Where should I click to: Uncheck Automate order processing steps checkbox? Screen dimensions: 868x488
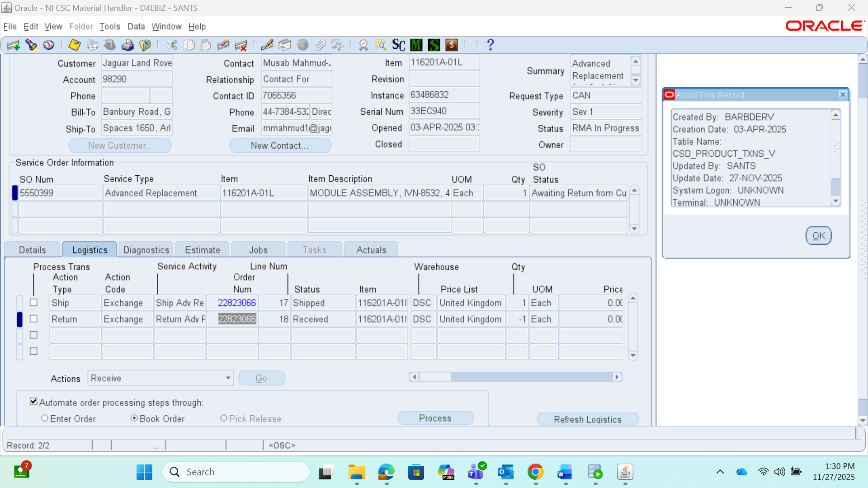pos(33,401)
